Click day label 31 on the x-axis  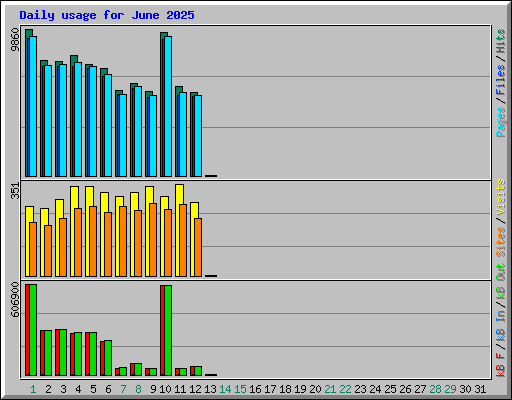coord(480,389)
